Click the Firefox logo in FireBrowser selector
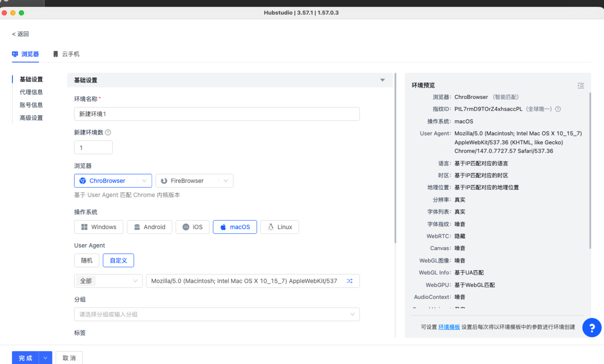Viewport: 604px width, 364px height. tap(164, 181)
